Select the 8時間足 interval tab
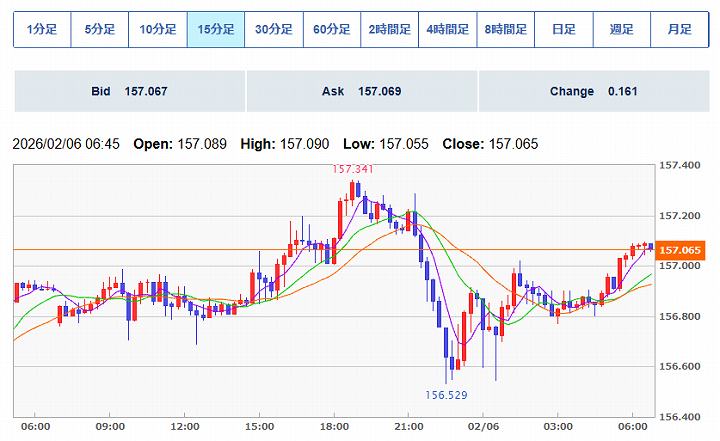 [x=506, y=30]
